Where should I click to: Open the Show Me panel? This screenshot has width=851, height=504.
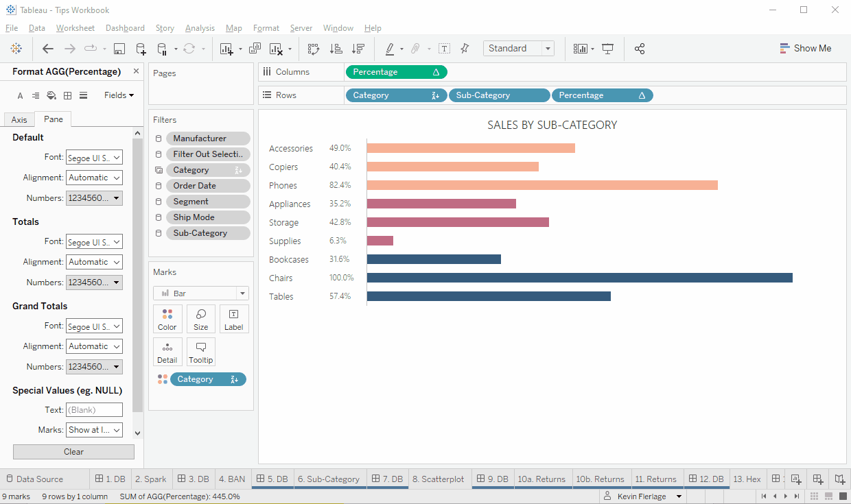806,49
